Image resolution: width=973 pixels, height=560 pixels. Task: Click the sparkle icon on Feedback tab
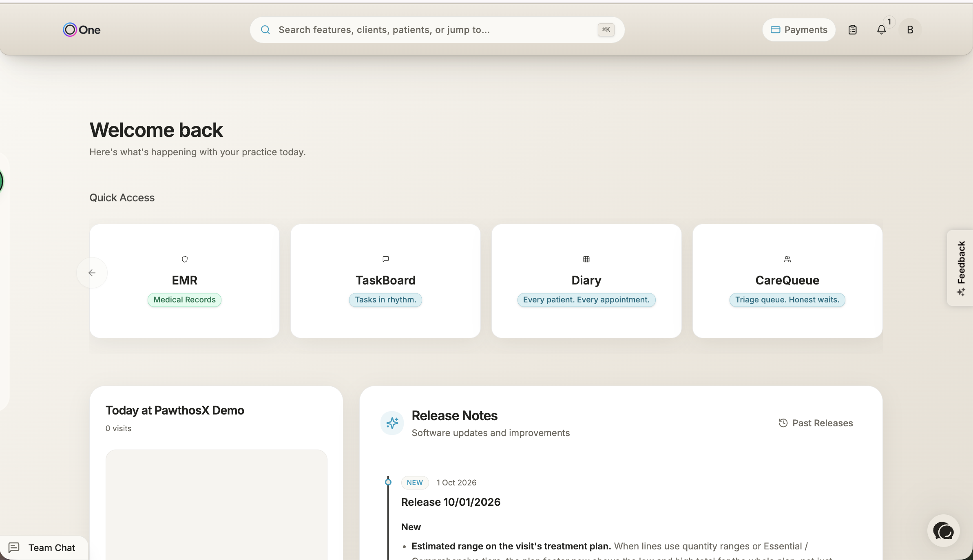[961, 292]
